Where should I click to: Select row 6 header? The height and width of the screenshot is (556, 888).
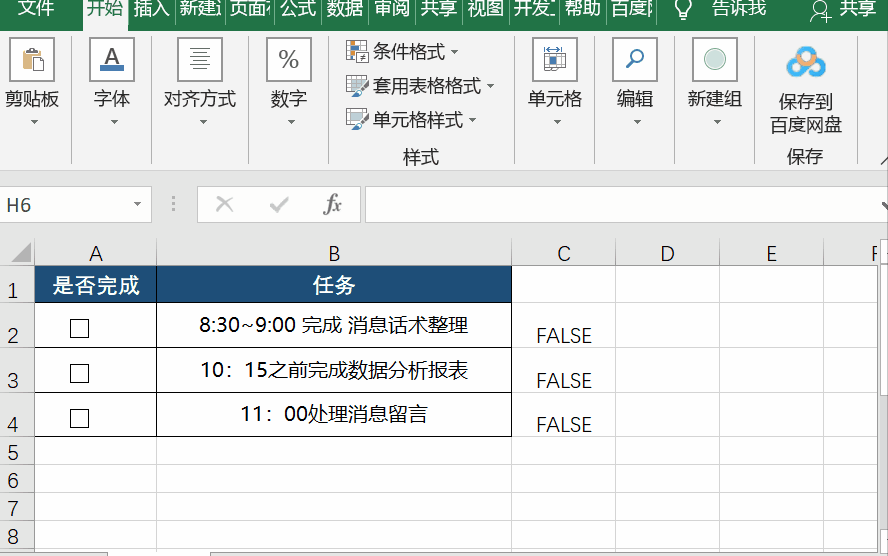tap(17, 479)
